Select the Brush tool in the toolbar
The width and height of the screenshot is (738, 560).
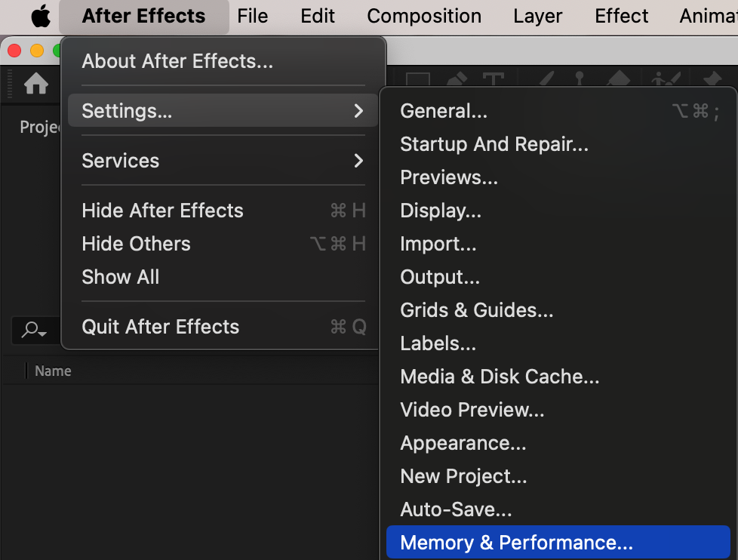coord(547,81)
